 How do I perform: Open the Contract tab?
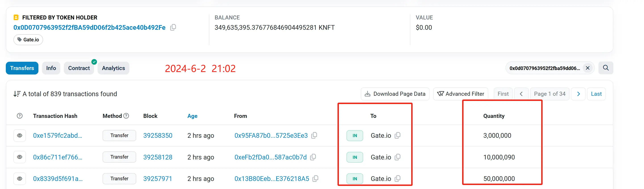[x=79, y=68]
